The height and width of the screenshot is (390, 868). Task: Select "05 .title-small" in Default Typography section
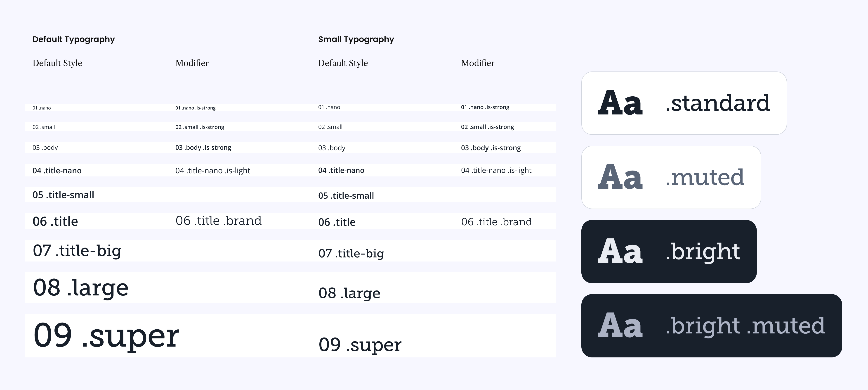63,195
